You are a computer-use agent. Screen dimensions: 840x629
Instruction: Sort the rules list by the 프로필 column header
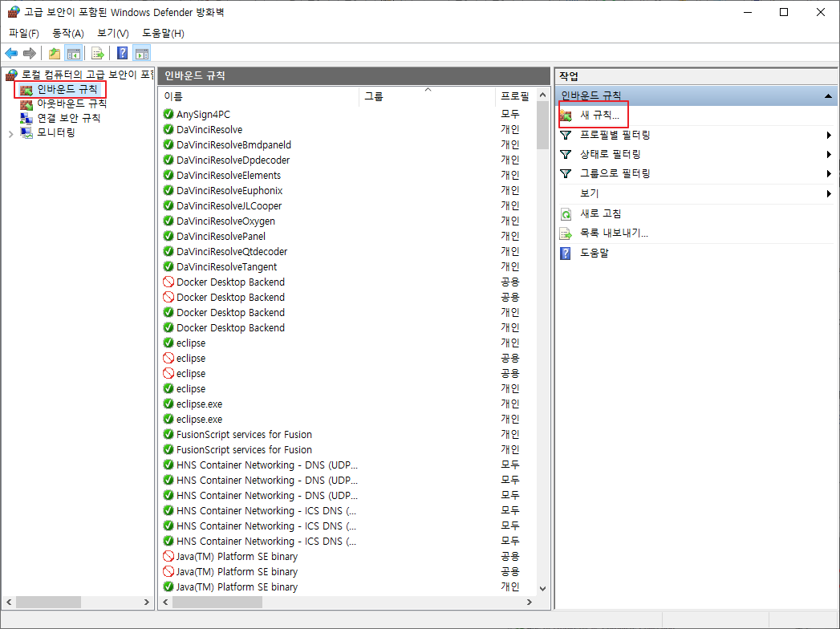coord(515,96)
